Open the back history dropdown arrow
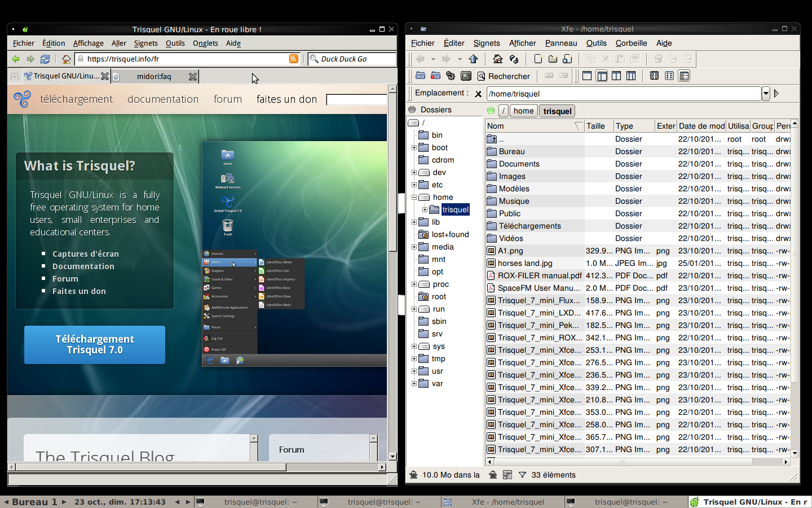The width and height of the screenshot is (812, 508). click(x=433, y=59)
